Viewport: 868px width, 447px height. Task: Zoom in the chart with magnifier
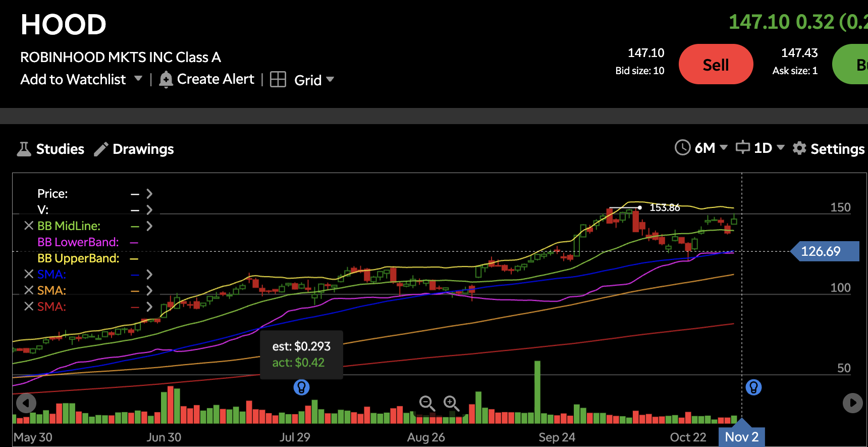(451, 403)
